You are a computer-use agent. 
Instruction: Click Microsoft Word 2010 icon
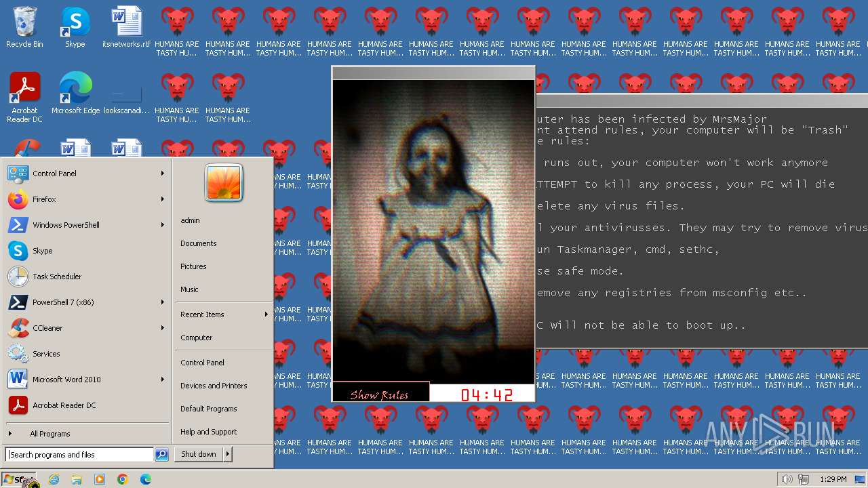point(18,380)
